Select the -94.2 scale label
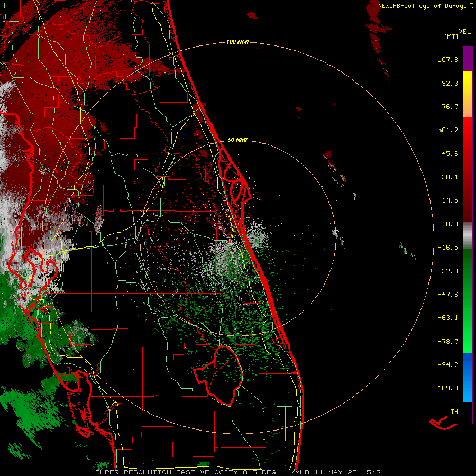Image resolution: width=476 pixels, height=476 pixels. point(448,364)
